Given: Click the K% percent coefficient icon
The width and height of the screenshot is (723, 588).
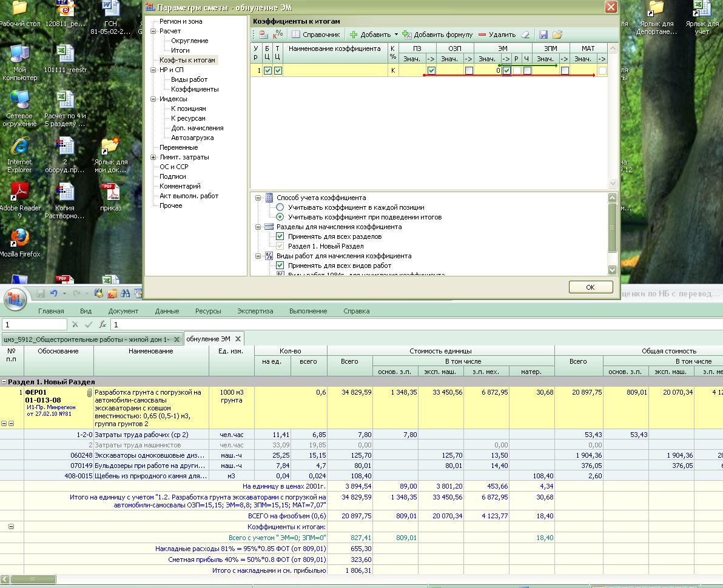Looking at the screenshot, I should tap(278, 35).
